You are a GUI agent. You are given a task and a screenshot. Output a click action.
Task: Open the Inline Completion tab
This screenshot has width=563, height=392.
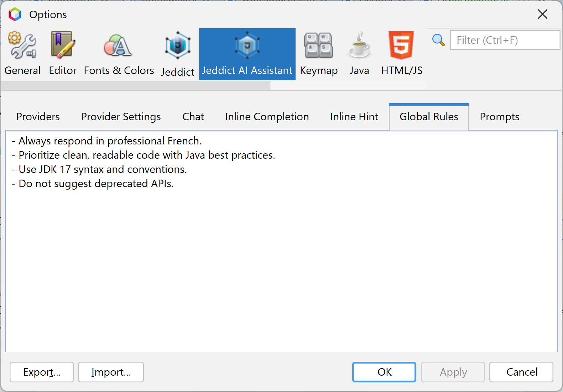267,117
